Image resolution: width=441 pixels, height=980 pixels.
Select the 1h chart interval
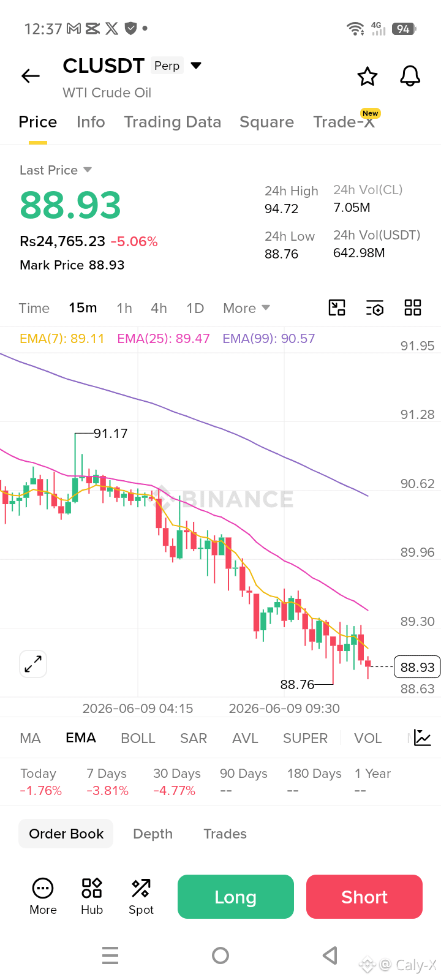(x=124, y=308)
